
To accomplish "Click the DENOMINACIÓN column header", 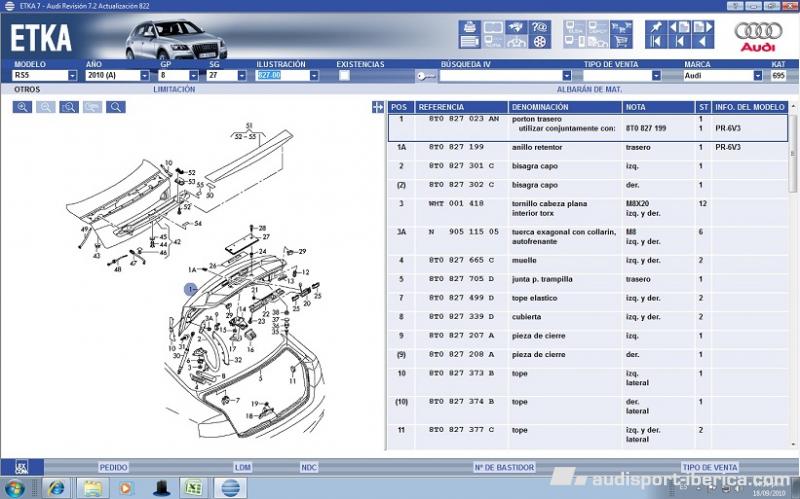I will (565, 107).
